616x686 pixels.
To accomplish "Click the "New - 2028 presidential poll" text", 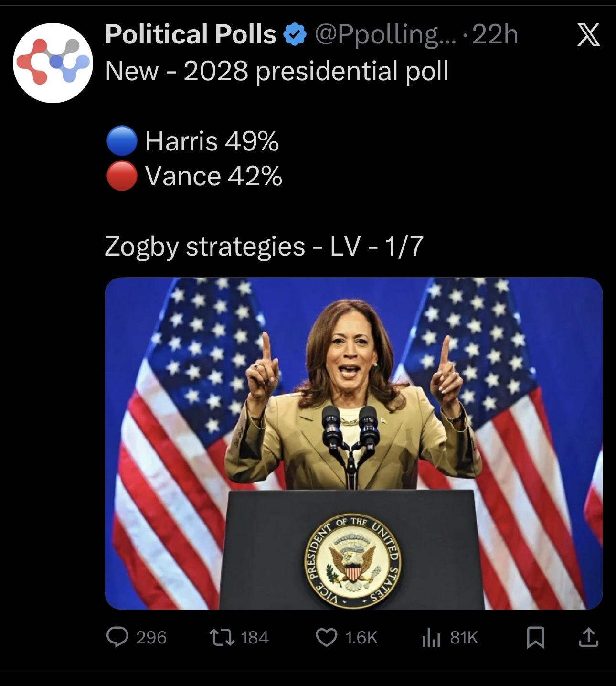I will coord(276,71).
